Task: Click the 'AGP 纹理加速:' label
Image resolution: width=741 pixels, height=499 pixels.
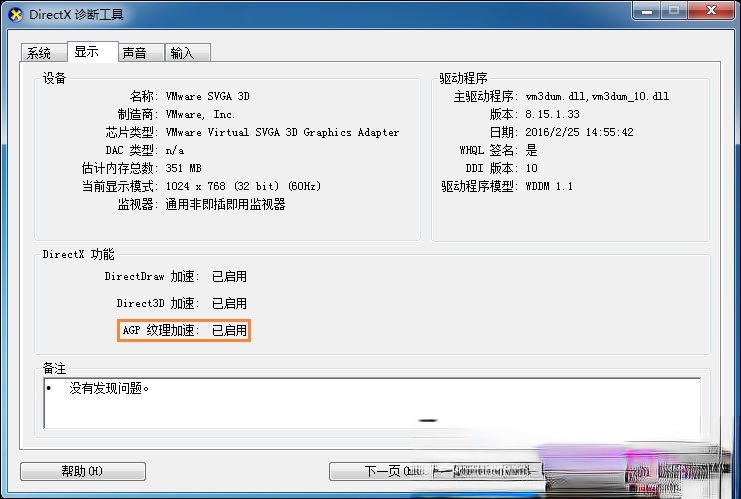Action: (x=161, y=330)
